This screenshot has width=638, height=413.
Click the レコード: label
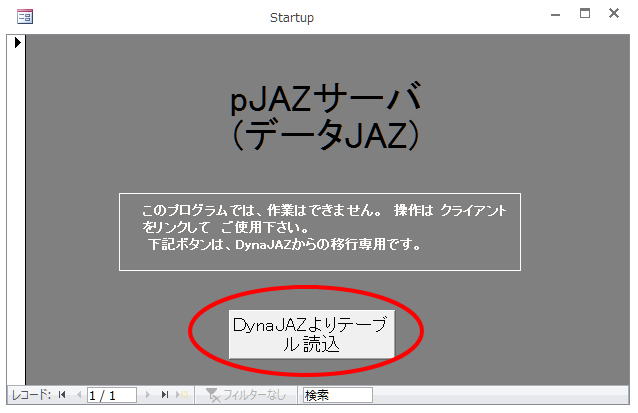click(x=31, y=395)
